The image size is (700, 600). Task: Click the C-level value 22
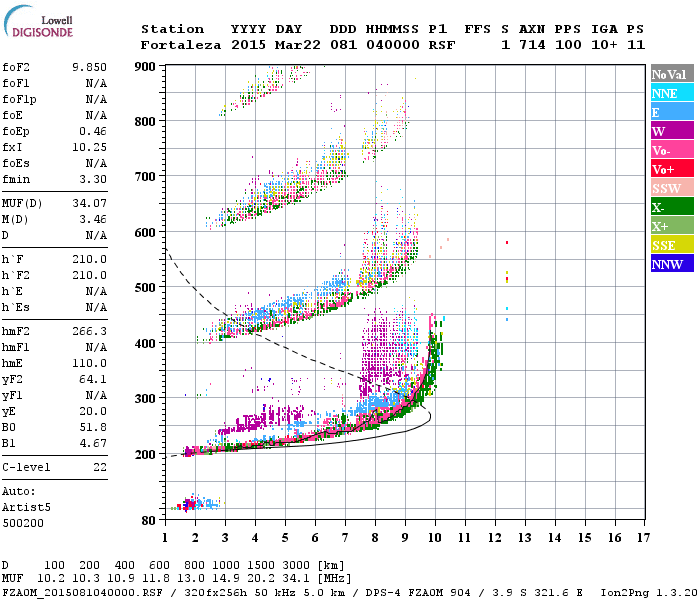point(100,467)
